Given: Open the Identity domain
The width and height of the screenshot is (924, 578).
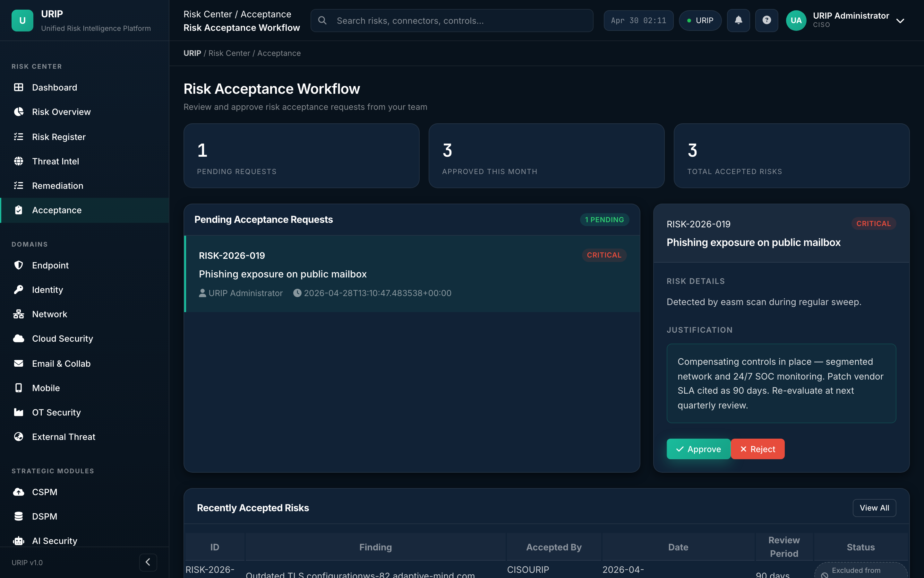Looking at the screenshot, I should point(84,289).
